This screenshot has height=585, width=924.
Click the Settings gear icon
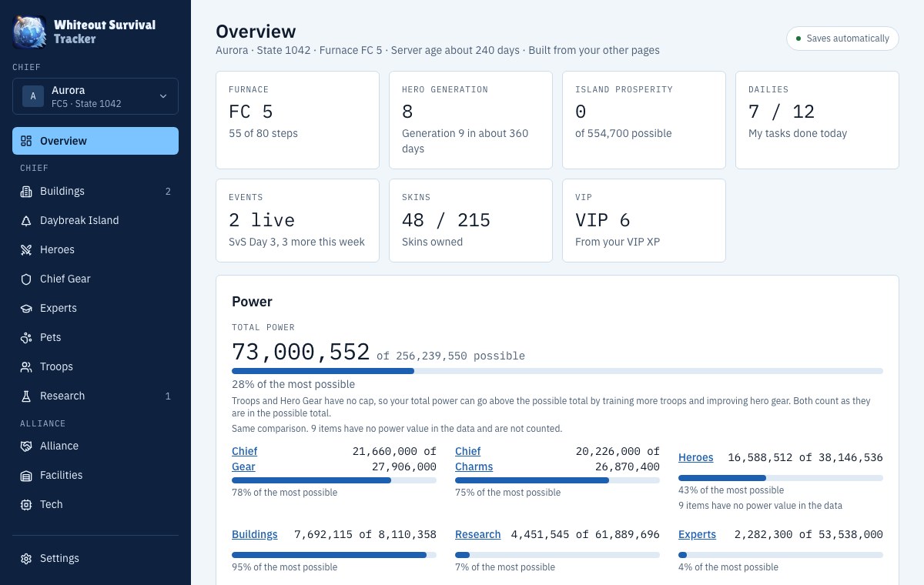click(x=26, y=558)
